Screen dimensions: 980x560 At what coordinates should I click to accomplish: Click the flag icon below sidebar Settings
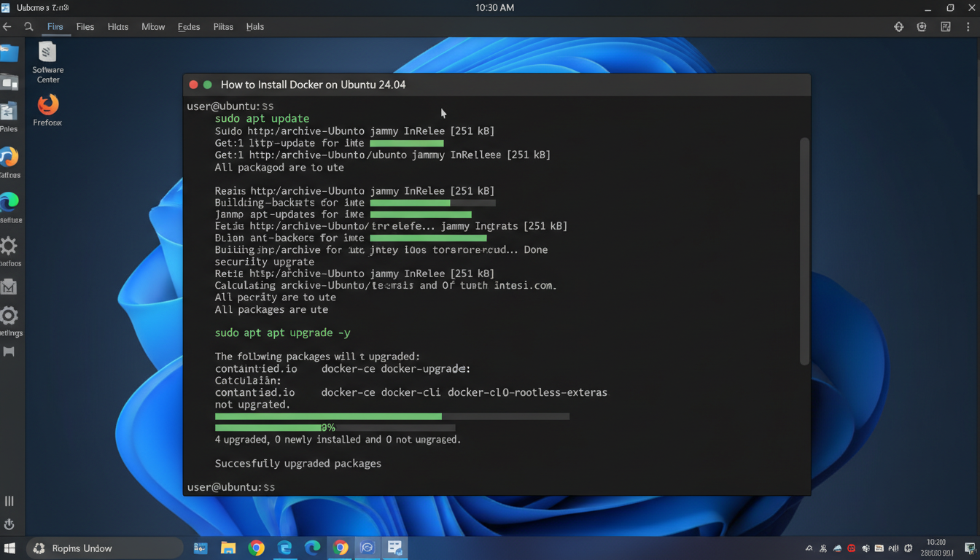9,351
